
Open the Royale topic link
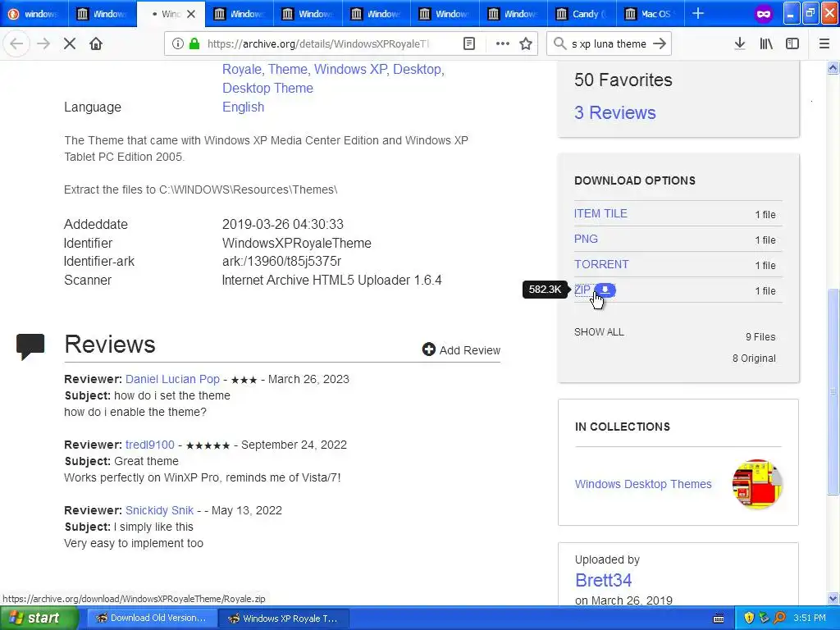[x=243, y=69]
